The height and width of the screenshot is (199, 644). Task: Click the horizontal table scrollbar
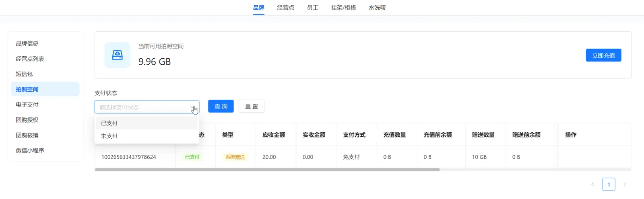(267, 170)
